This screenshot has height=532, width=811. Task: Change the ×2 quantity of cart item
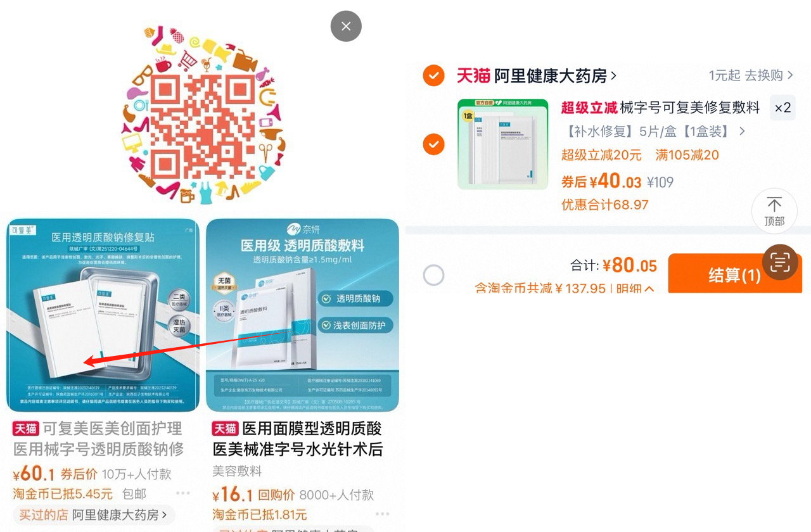(782, 108)
